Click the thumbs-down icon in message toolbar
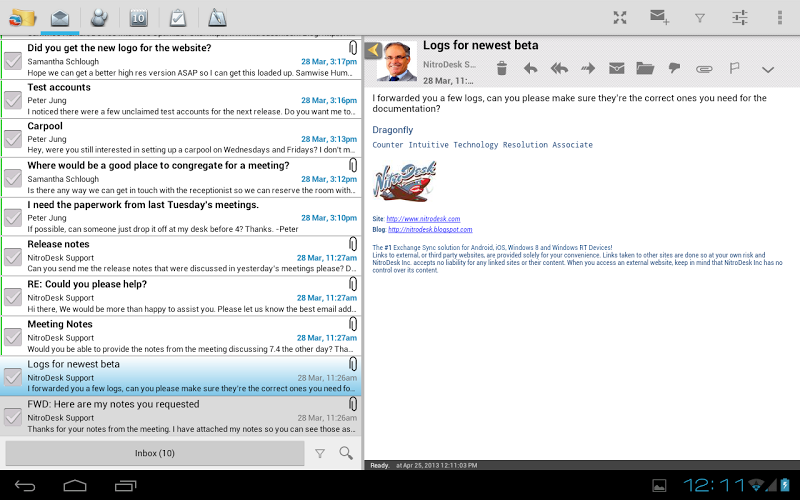800x500 pixels. (x=674, y=68)
